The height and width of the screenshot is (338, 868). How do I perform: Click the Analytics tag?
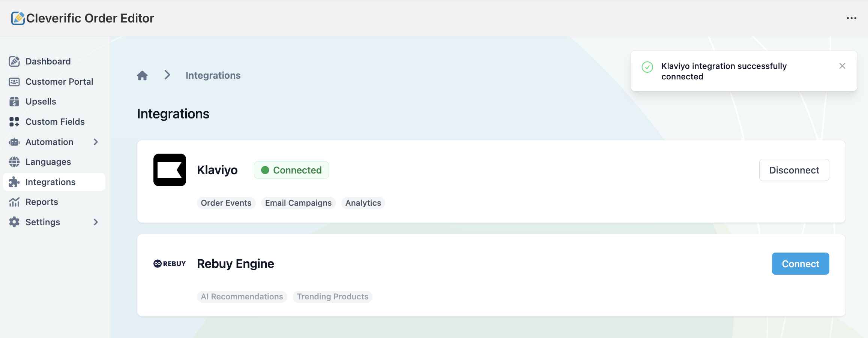point(363,203)
